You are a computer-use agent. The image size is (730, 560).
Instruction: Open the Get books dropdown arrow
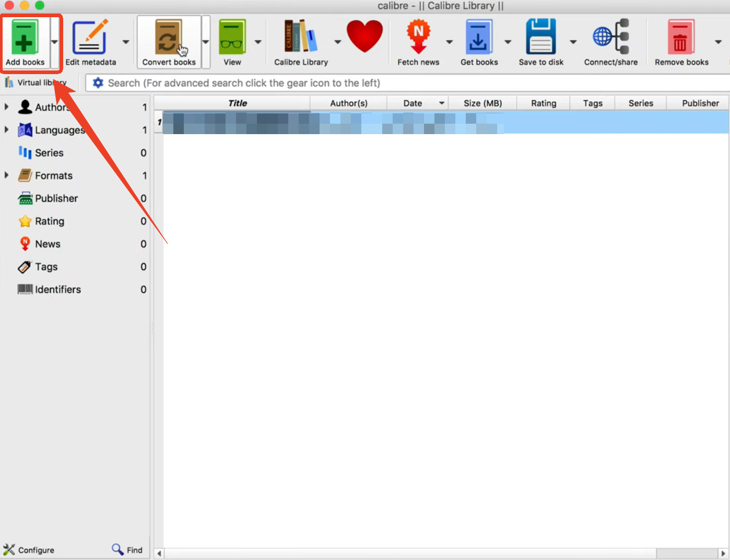tap(508, 42)
